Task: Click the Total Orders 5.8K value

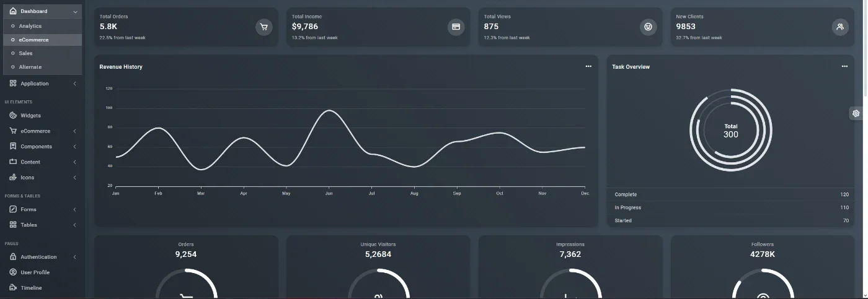Action: pyautogui.click(x=108, y=27)
